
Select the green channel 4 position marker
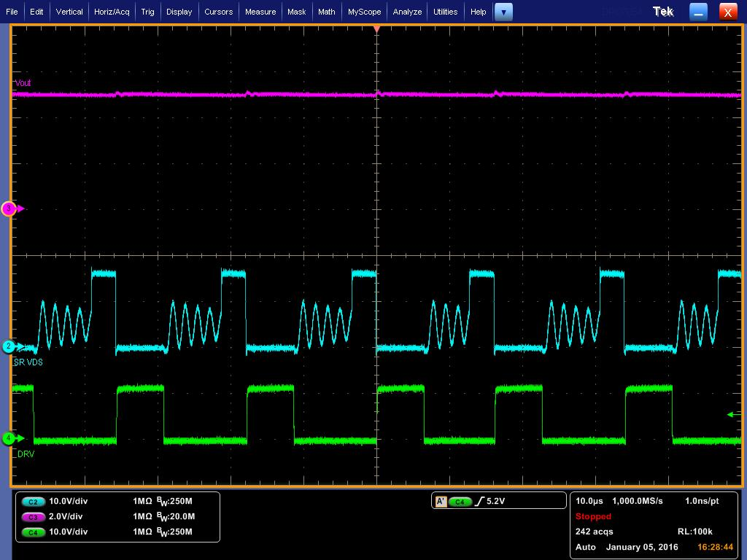click(9, 438)
